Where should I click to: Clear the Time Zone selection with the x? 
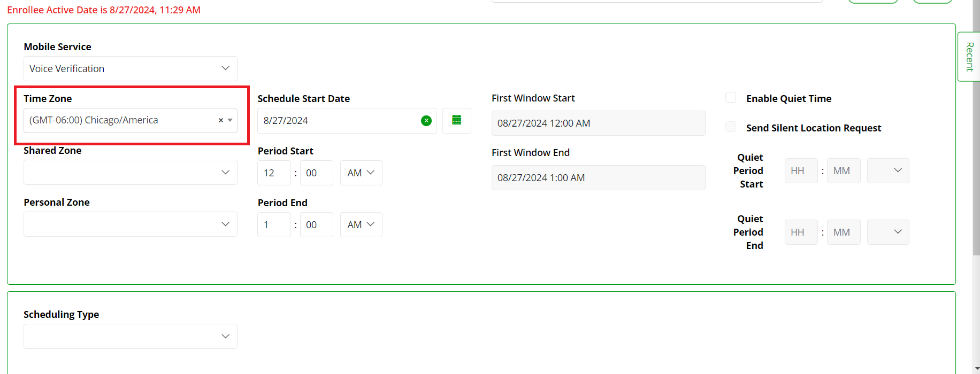220,120
